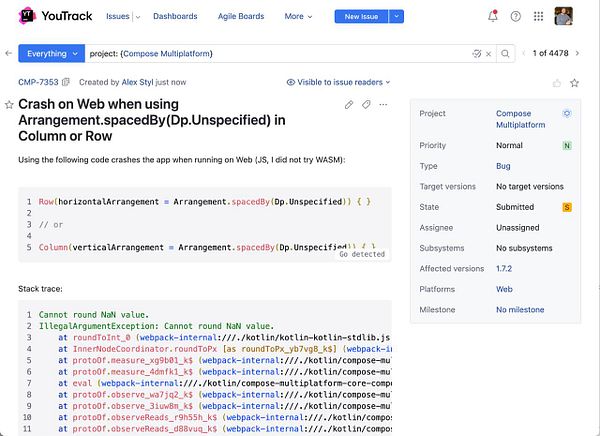Click the gear icon beside Compose Multiplatform project

point(567,113)
